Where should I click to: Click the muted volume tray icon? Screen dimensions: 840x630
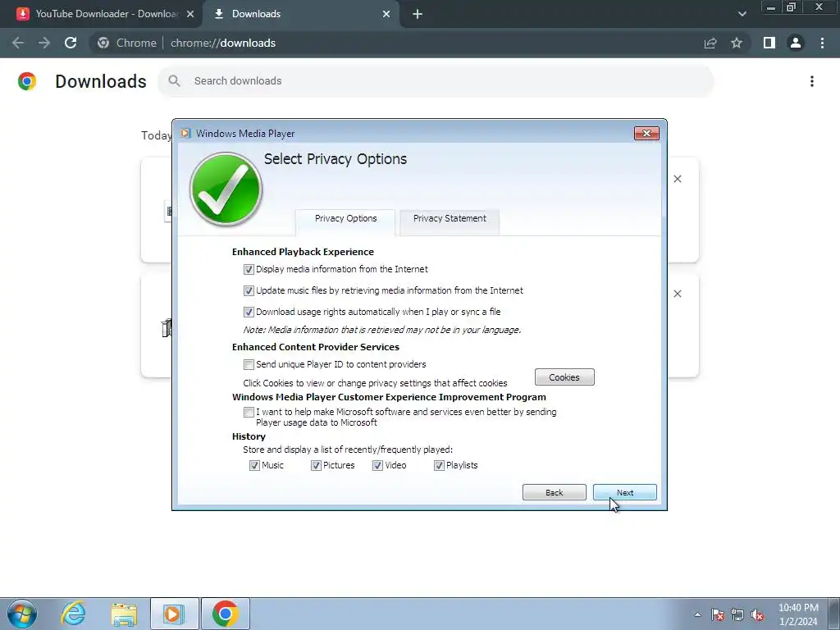[757, 614]
